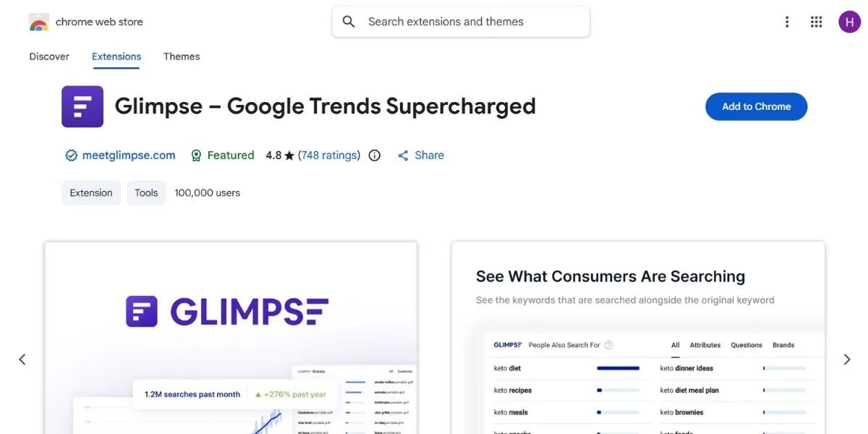The image size is (868, 434).
Task: Click the Chrome Web Store logo
Action: click(x=38, y=21)
